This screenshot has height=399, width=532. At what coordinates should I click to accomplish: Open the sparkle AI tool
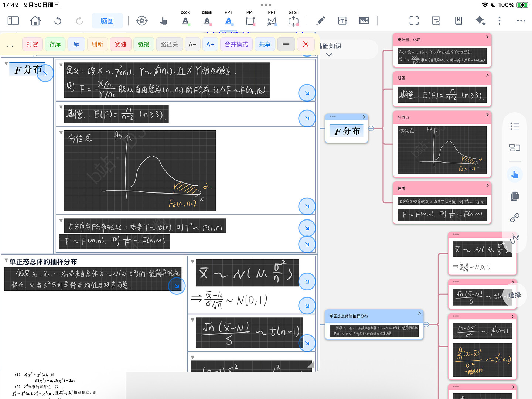pos(480,21)
